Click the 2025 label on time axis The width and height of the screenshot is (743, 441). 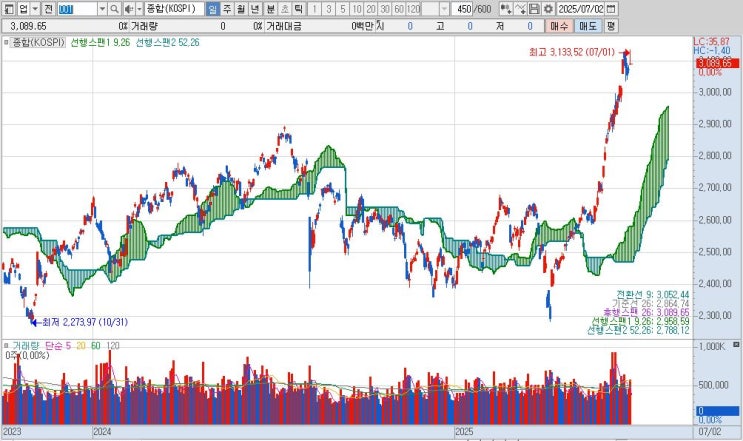(x=464, y=432)
